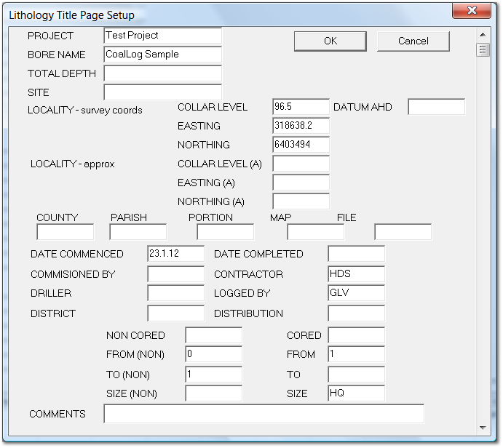Image resolution: width=503 pixels, height=448 pixels.
Task: Click into the PROJECT text field
Action: click(162, 36)
